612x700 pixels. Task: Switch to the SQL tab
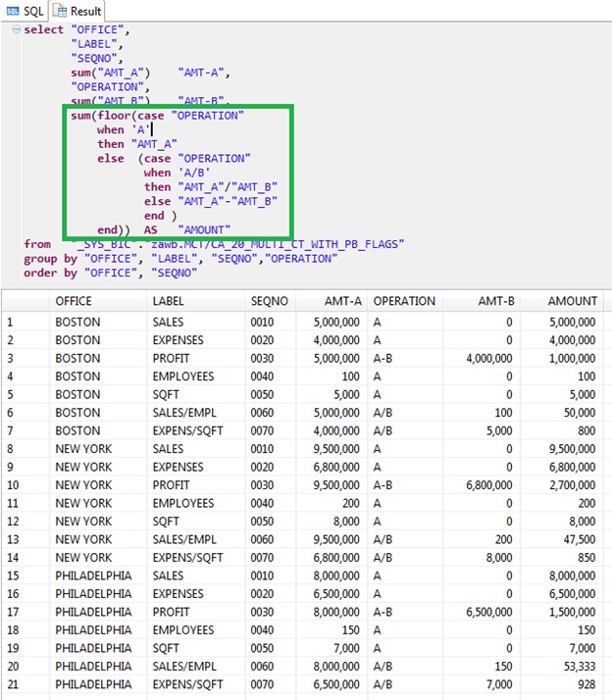(x=25, y=11)
